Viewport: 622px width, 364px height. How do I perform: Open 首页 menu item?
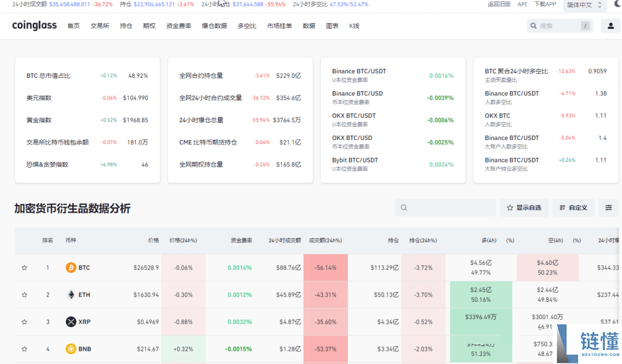coord(73,26)
